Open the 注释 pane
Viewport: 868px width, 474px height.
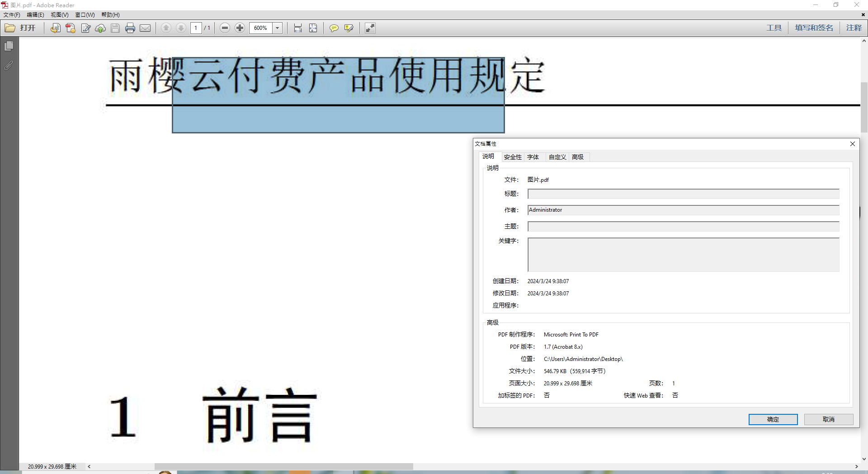tap(854, 28)
